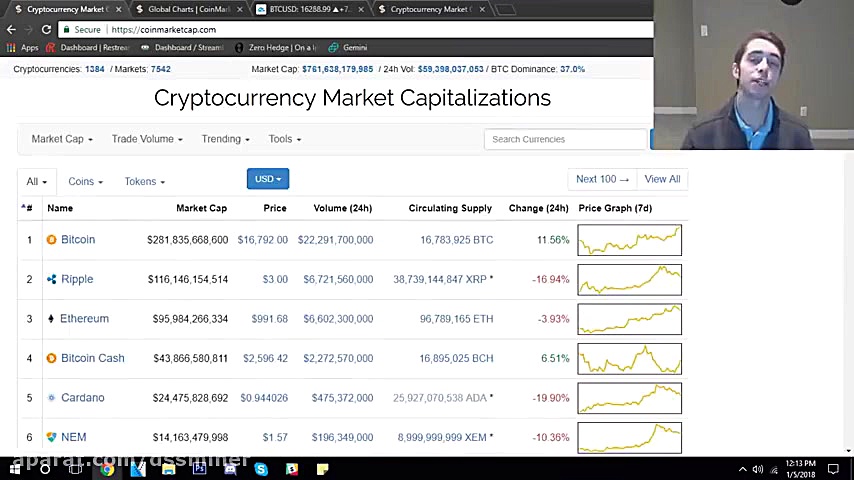Expand the Trade Volume menu

[147, 139]
